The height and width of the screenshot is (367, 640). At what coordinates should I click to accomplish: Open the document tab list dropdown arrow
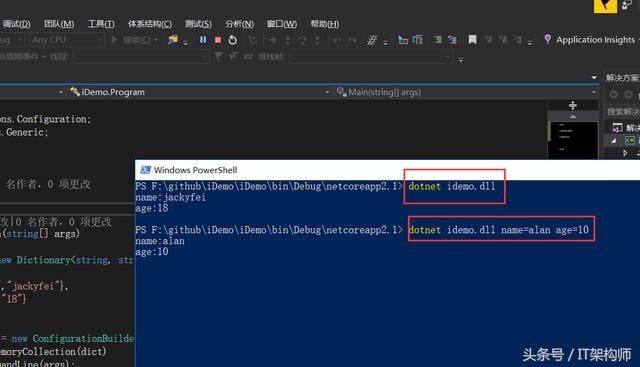[x=594, y=77]
